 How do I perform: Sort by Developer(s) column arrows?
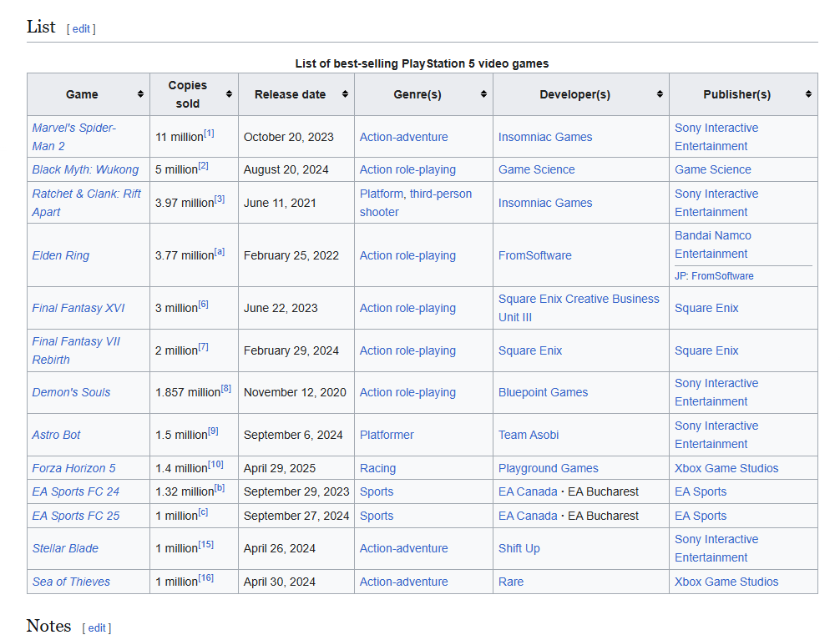660,94
